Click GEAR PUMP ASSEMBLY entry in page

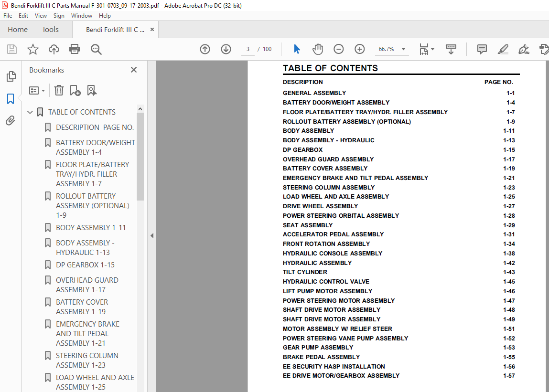tap(318, 348)
